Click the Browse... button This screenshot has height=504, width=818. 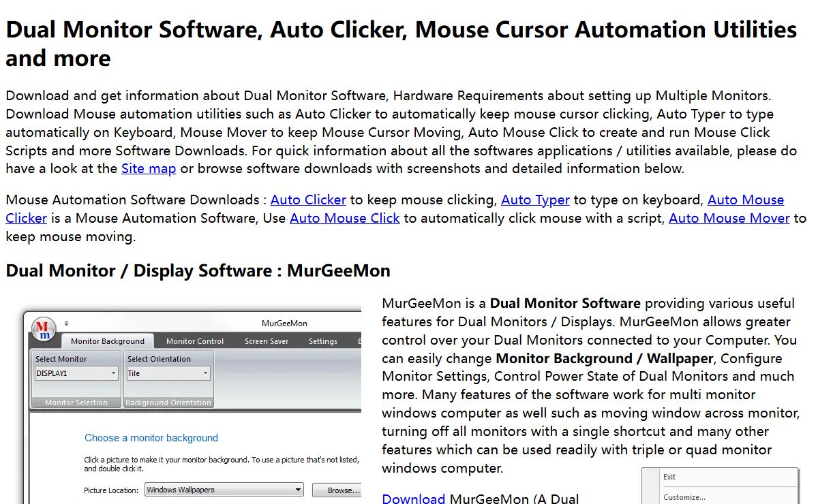pyautogui.click(x=337, y=490)
